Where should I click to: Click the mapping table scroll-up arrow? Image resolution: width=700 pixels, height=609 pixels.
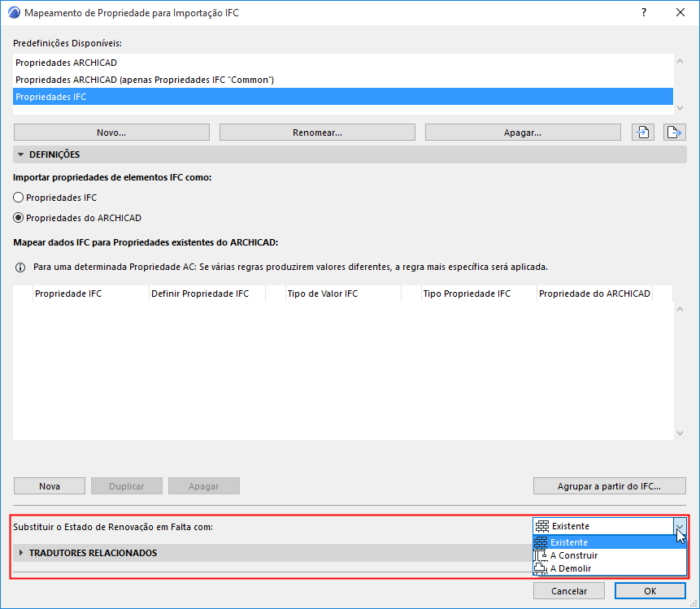pos(680,309)
